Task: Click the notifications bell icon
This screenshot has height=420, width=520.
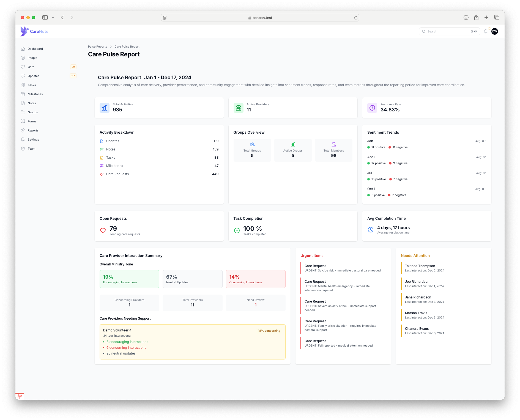Action: click(486, 31)
